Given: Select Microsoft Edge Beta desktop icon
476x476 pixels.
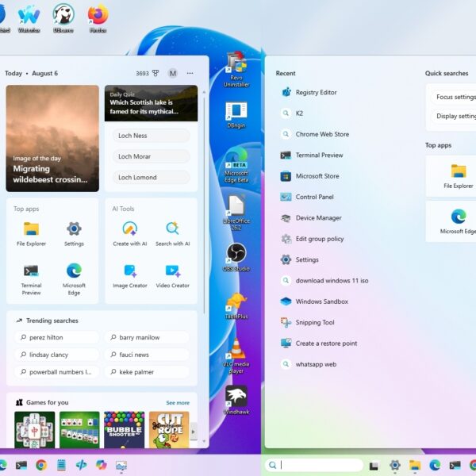Looking at the screenshot, I should (236, 166).
